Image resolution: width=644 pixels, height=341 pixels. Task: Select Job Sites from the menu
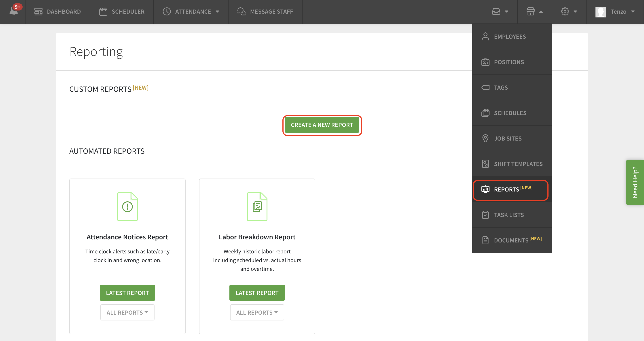(512, 138)
